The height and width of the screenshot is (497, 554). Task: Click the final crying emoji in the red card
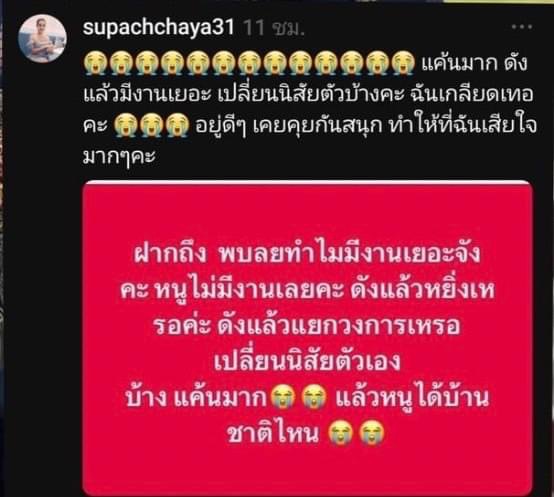coord(371,433)
